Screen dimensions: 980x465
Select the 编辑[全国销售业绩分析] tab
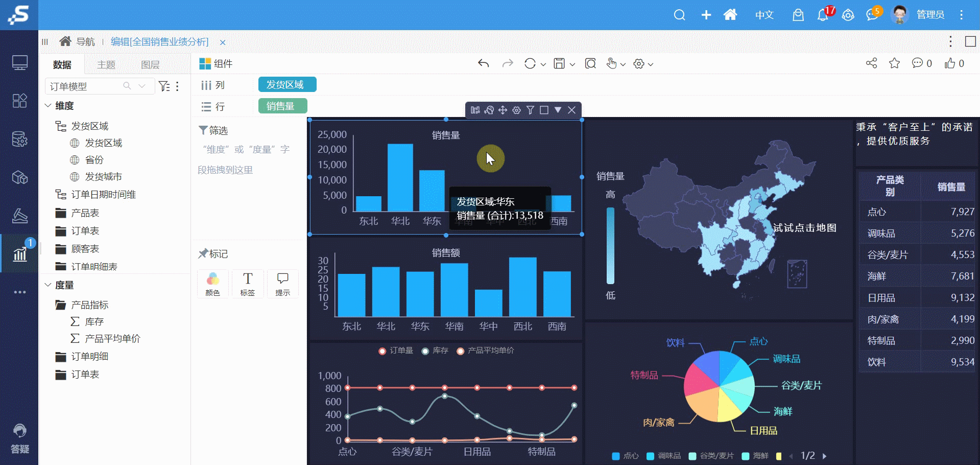[159, 42]
